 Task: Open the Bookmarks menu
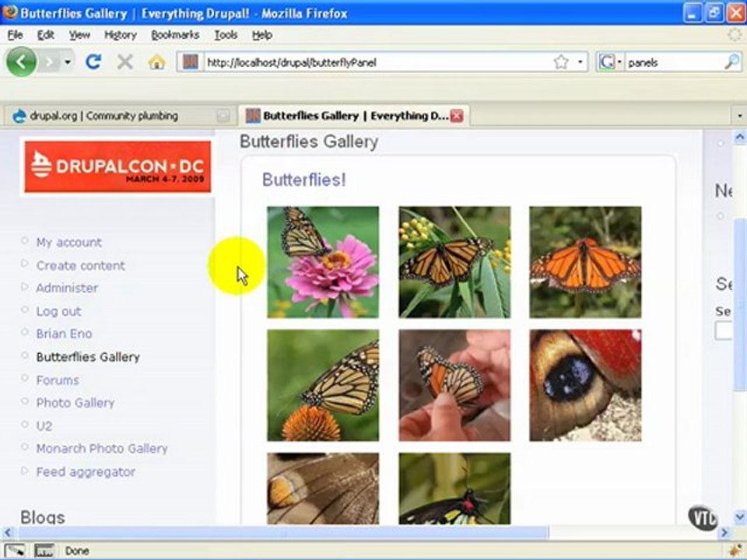pyautogui.click(x=175, y=35)
